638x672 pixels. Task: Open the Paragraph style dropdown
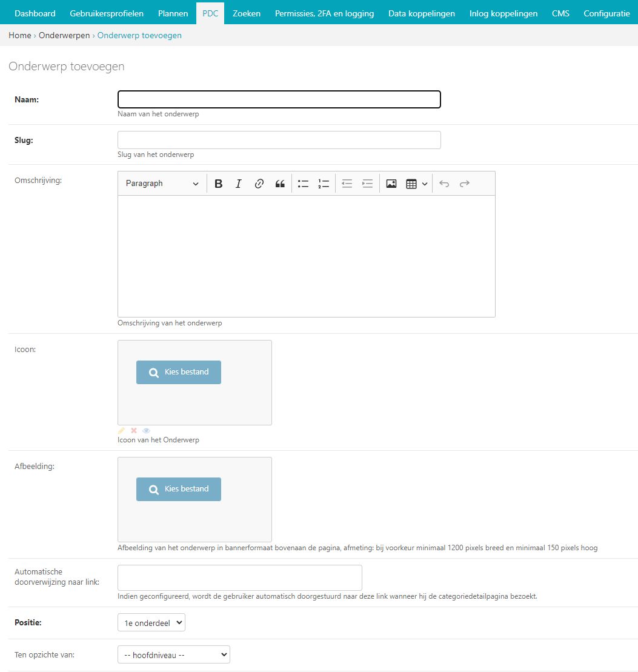(162, 184)
